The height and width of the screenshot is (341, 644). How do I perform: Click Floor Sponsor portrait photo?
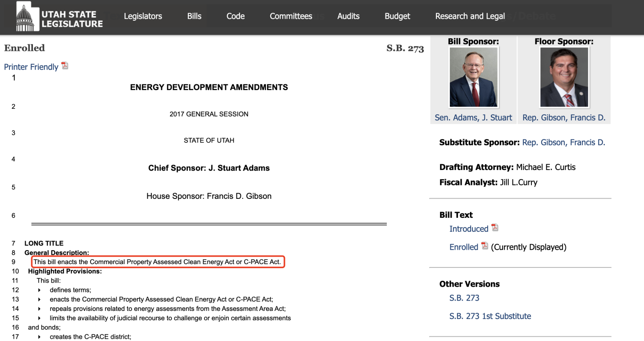(x=564, y=77)
